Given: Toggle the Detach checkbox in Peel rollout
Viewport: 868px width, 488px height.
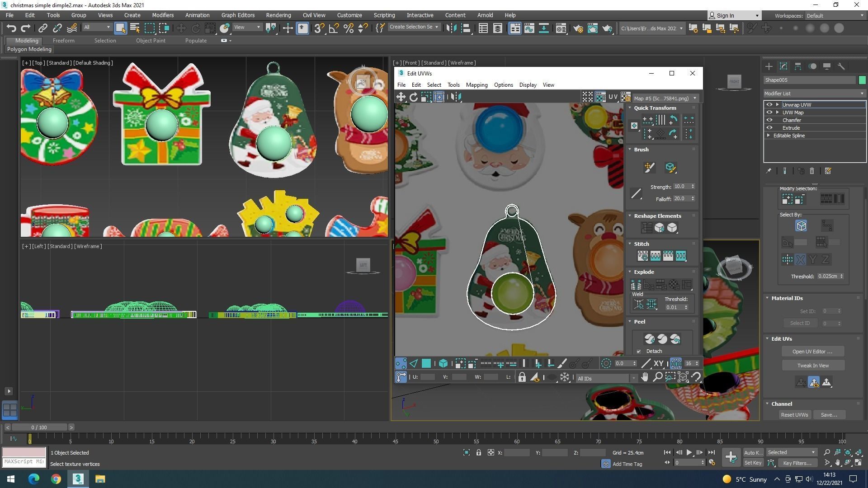Looking at the screenshot, I should [639, 352].
